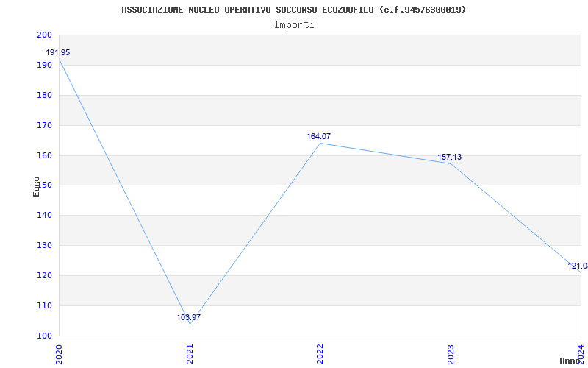Click the chart title ASSOCIAZIONE NUCLEO OPERATIVO SOCCORSO ECOZOOFILO
588x368 pixels.
293,10
